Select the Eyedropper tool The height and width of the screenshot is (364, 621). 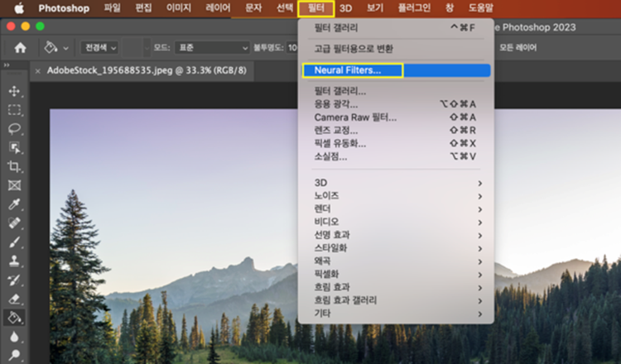coord(14,204)
